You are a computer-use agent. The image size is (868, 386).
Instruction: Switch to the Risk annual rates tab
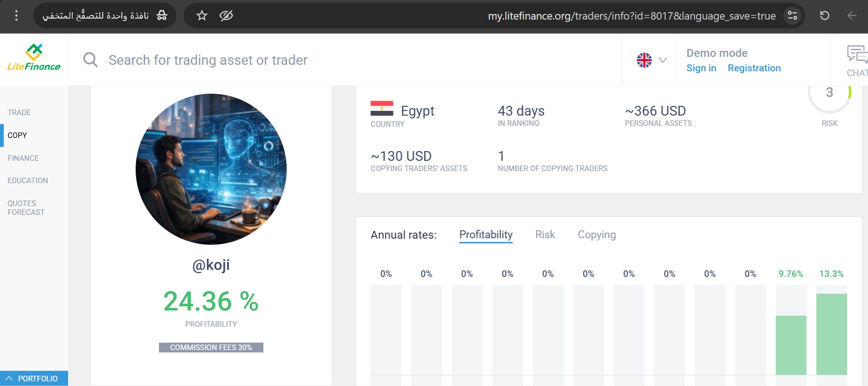click(545, 234)
